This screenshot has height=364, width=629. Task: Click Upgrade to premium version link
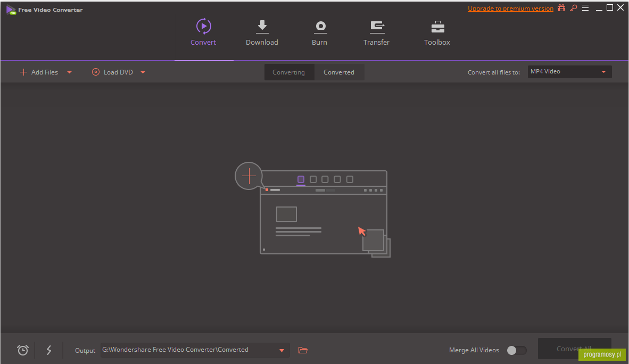click(x=510, y=9)
